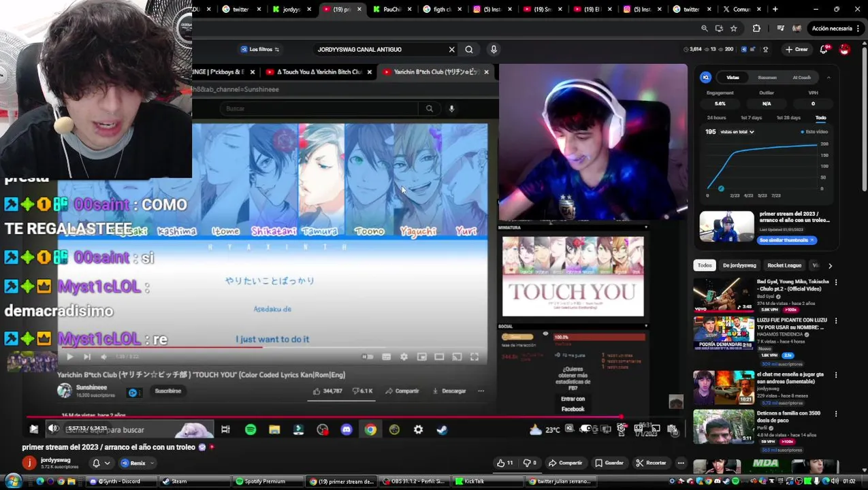
Task: Open Discord icon in streamed taskbar
Action: pyautogui.click(x=347, y=429)
